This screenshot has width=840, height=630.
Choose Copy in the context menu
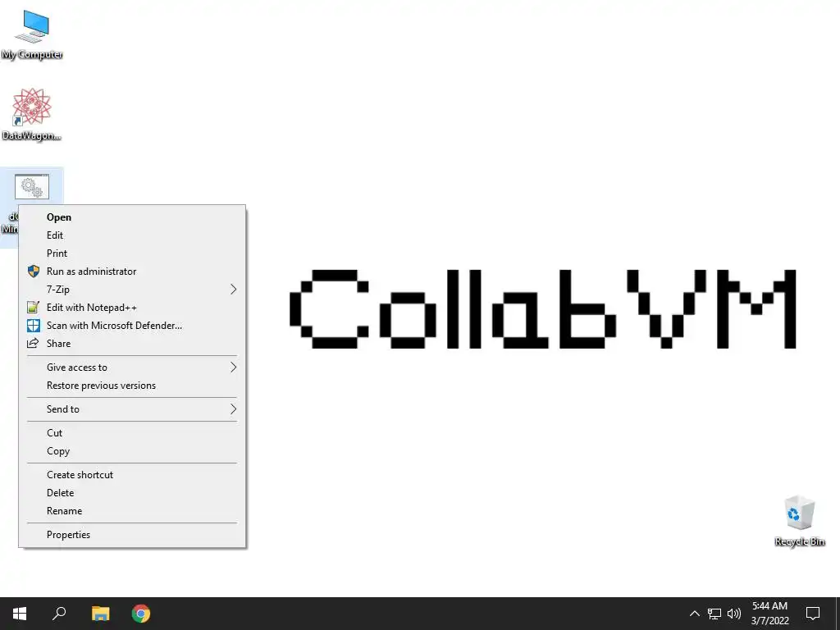[x=132, y=451]
